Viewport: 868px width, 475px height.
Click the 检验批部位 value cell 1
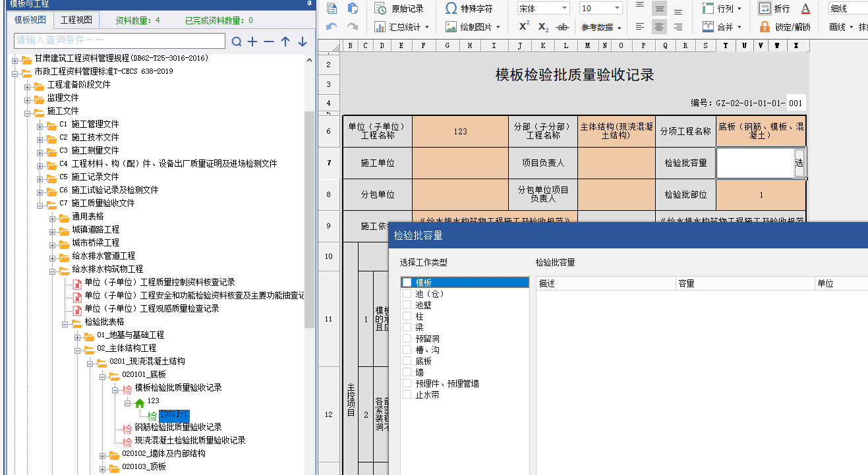click(761, 195)
